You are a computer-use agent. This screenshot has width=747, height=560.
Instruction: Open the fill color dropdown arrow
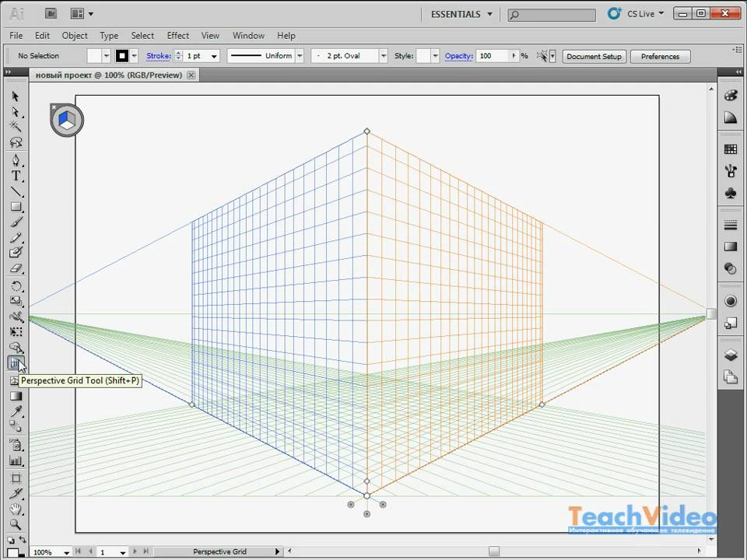pyautogui.click(x=107, y=56)
